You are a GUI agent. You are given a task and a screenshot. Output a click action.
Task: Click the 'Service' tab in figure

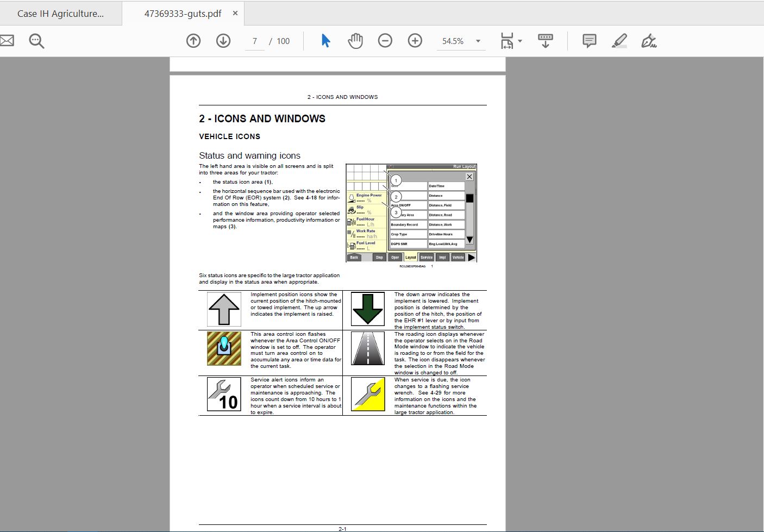tap(427, 257)
